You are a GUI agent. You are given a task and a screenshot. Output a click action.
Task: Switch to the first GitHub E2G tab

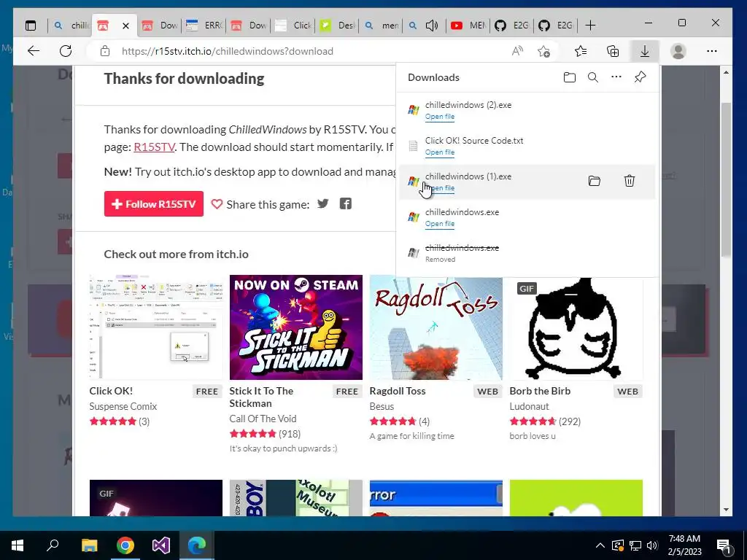512,26
